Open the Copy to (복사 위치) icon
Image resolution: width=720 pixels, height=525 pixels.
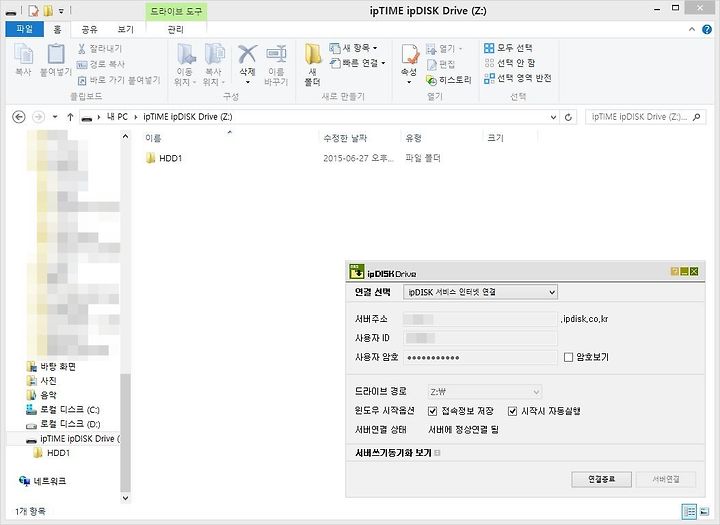point(214,64)
